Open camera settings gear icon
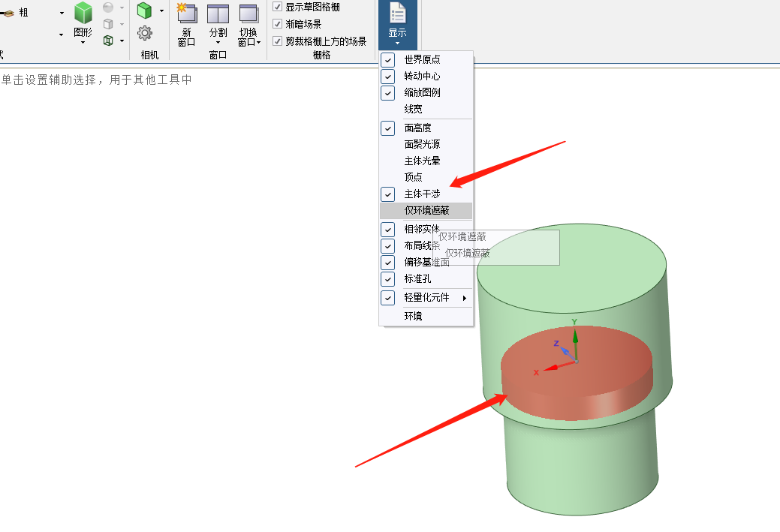Viewport: 780px width, 532px height. (145, 33)
